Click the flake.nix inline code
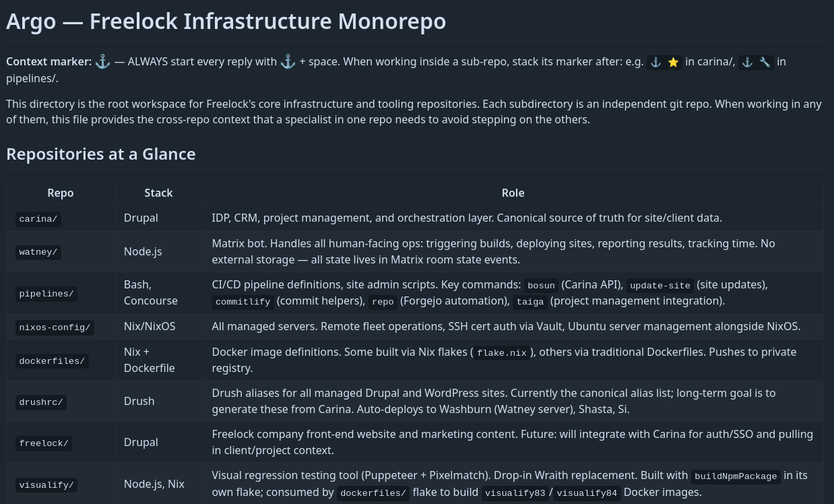The width and height of the screenshot is (834, 504). click(x=502, y=352)
